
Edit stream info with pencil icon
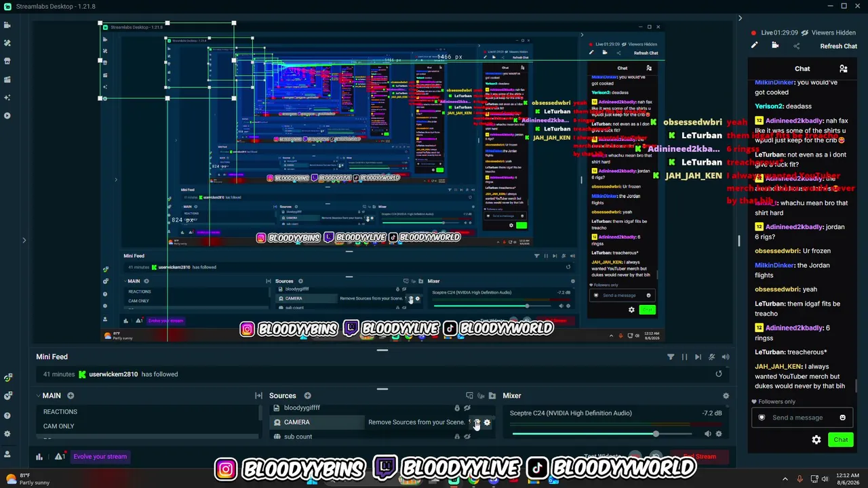754,45
